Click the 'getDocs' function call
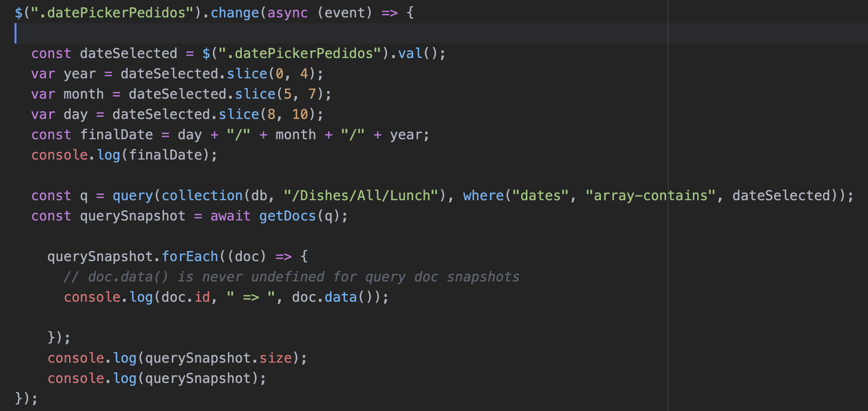Viewport: 868px width, 411px height. (287, 216)
